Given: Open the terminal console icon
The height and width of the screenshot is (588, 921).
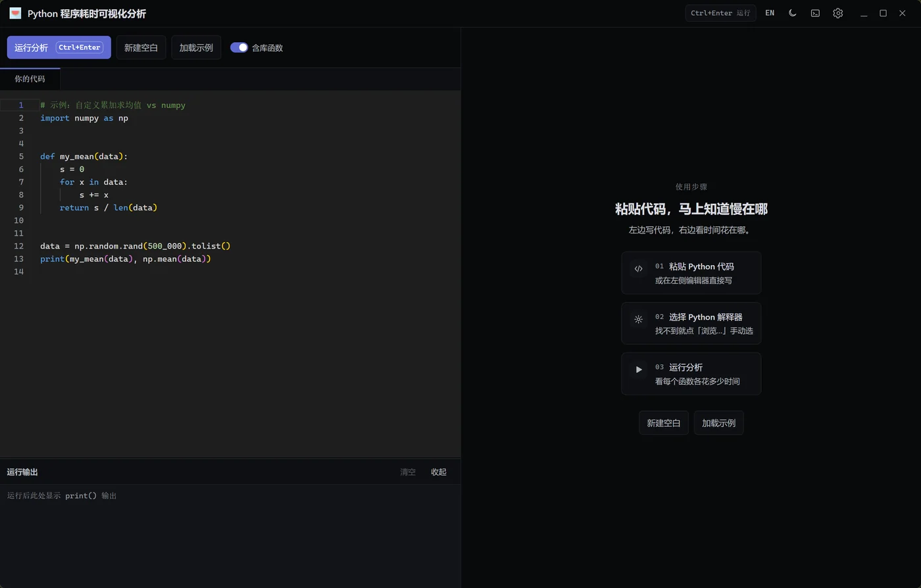Looking at the screenshot, I should click(x=815, y=13).
